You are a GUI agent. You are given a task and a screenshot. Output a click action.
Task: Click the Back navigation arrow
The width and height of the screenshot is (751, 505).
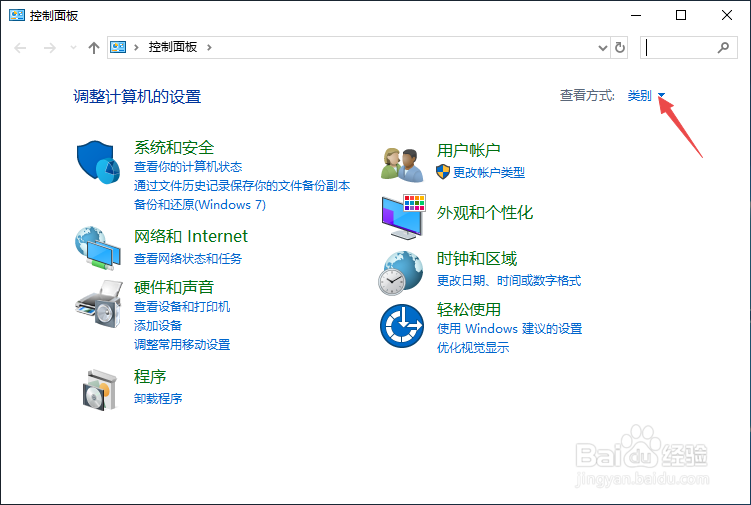(x=20, y=47)
